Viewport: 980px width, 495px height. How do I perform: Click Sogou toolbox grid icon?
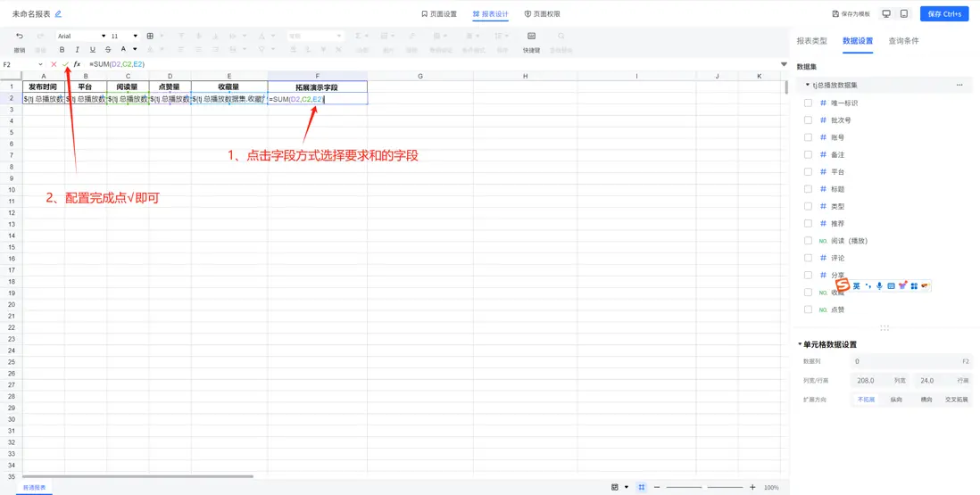914,286
